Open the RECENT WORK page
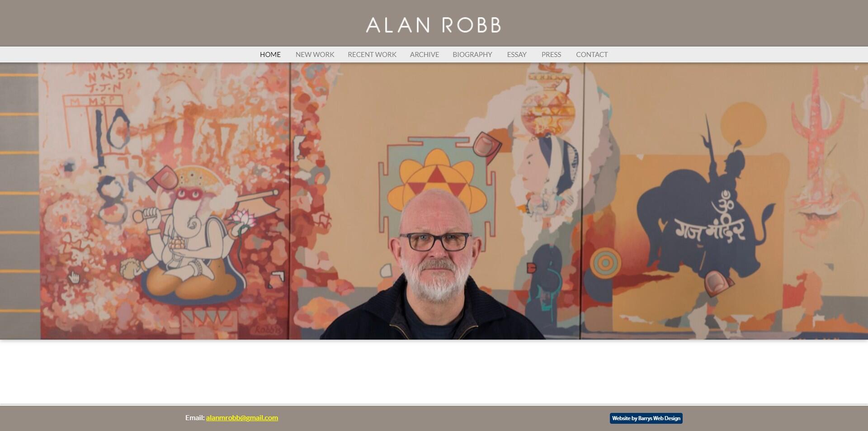Image resolution: width=868 pixels, height=431 pixels. (372, 54)
